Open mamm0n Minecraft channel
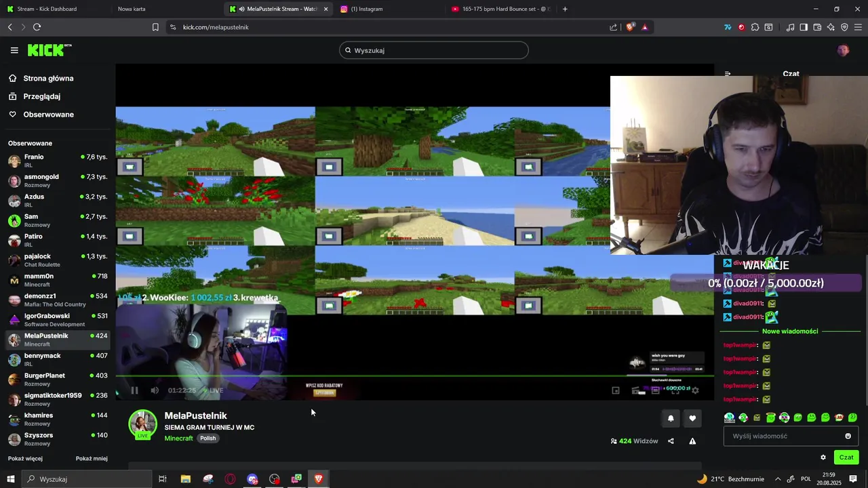 58,280
